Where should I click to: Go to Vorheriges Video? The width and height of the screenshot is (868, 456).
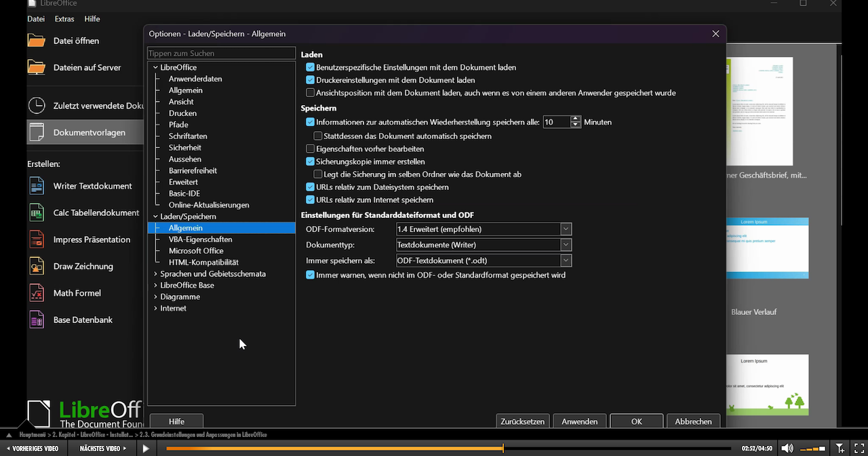33,449
